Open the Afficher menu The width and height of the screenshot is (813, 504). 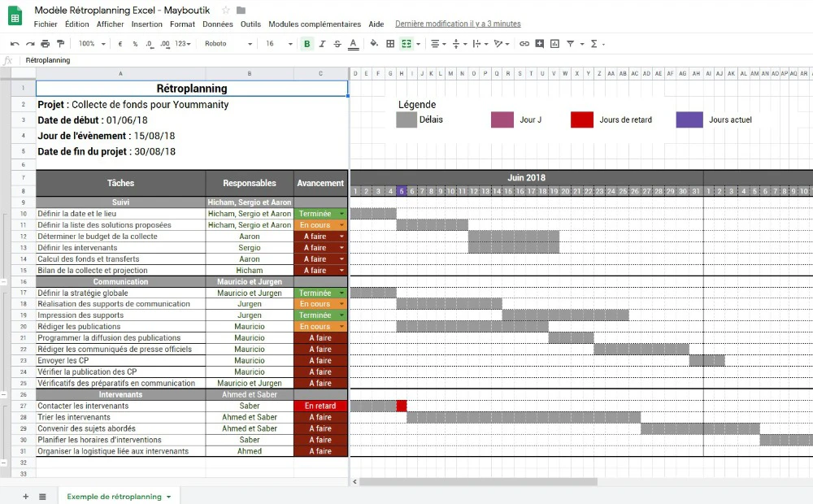coord(110,24)
